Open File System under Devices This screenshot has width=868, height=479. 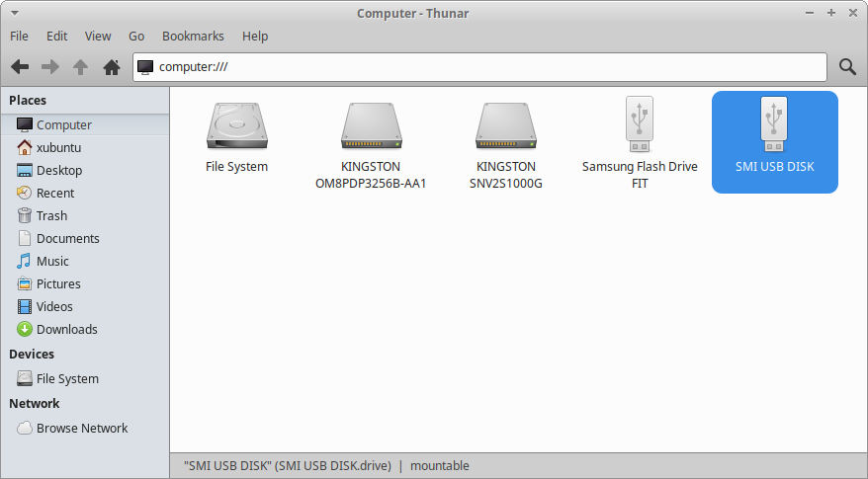pos(67,378)
